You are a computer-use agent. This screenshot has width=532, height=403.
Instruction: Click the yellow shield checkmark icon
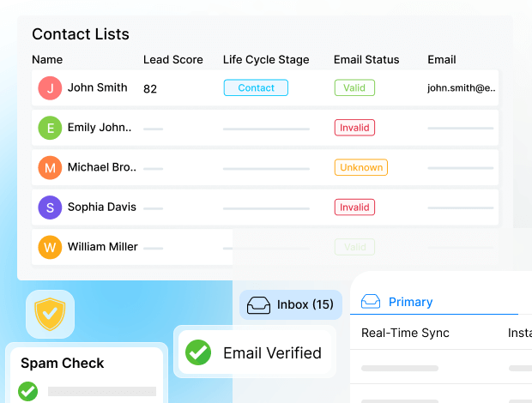click(x=50, y=315)
